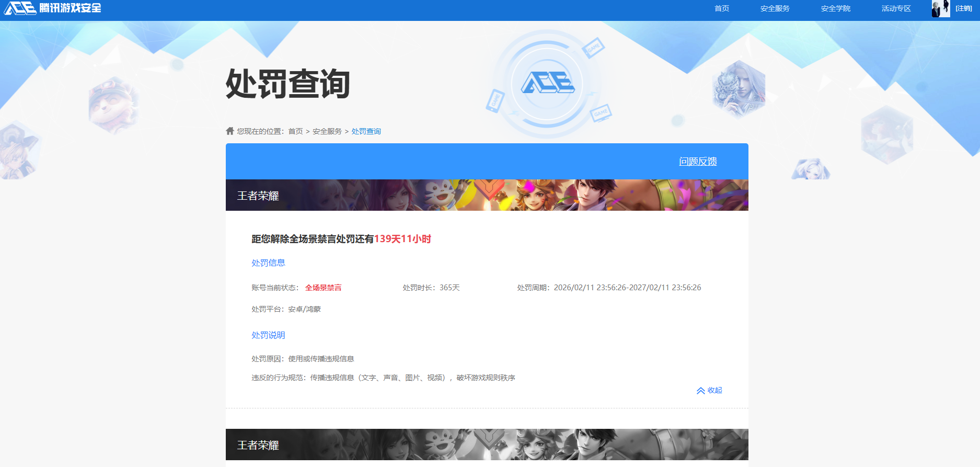Click the 处罚周期 date range text
The width and height of the screenshot is (980, 467).
[609, 288]
